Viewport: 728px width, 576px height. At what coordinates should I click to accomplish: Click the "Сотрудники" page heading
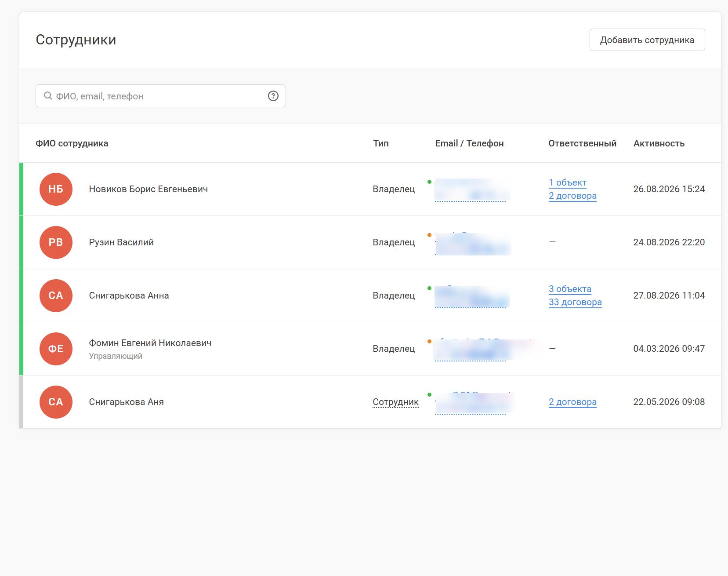(x=76, y=40)
